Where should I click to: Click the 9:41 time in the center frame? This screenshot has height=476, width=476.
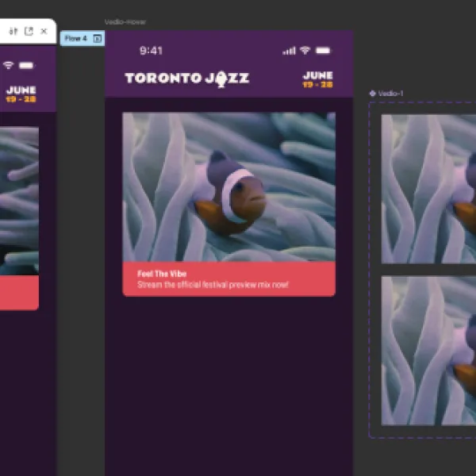[x=151, y=51]
